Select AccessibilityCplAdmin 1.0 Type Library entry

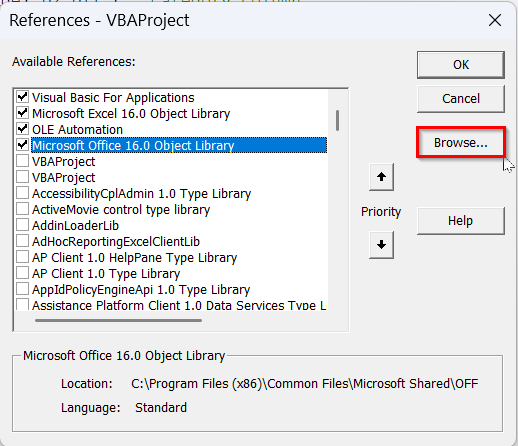coord(141,194)
